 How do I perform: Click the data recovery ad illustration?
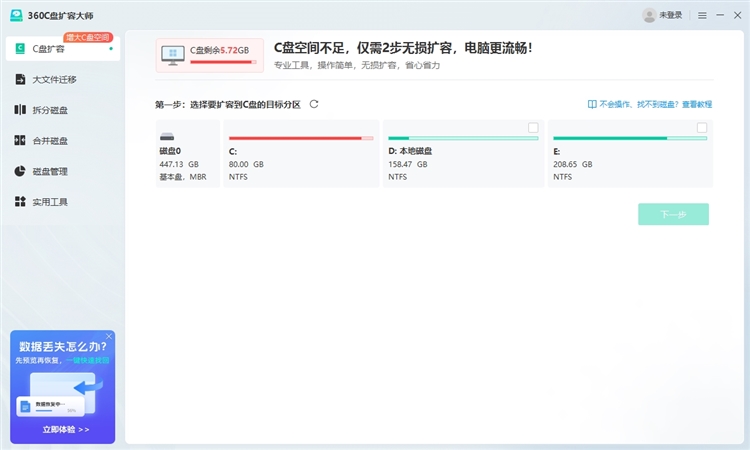tap(61, 394)
